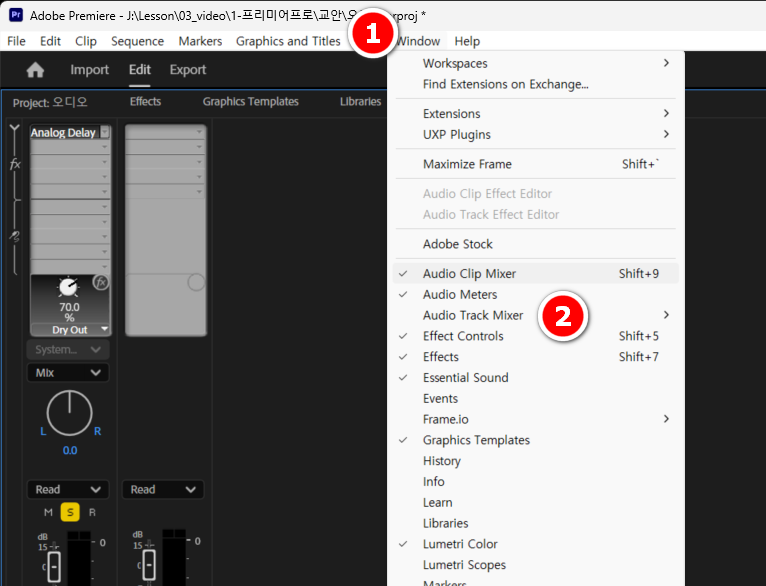Open the File menu
Screen dimensions: 766x586
point(16,42)
